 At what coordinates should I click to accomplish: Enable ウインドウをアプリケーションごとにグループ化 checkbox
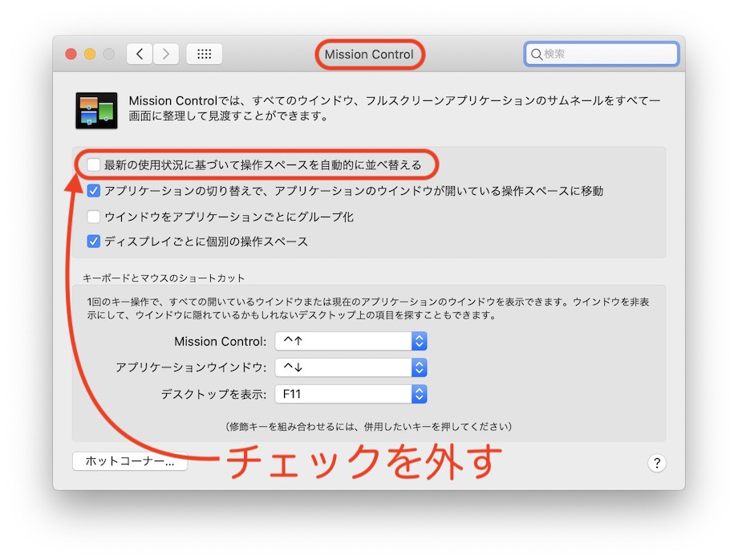94,217
